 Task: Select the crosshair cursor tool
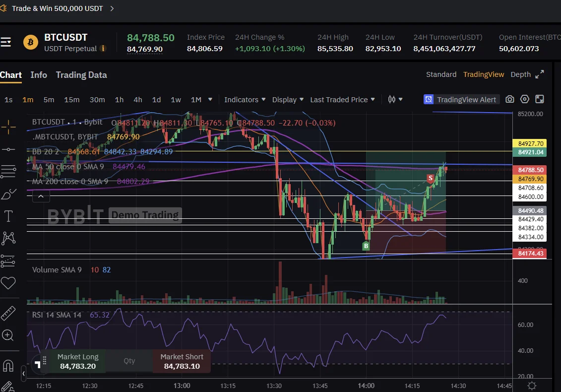pyautogui.click(x=8, y=127)
